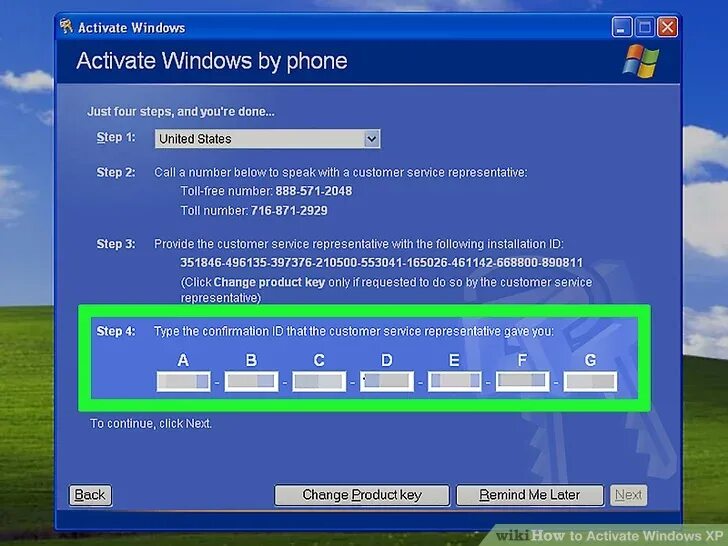Click the 'Step 2:' label
The width and height of the screenshot is (728, 546).
(x=116, y=172)
